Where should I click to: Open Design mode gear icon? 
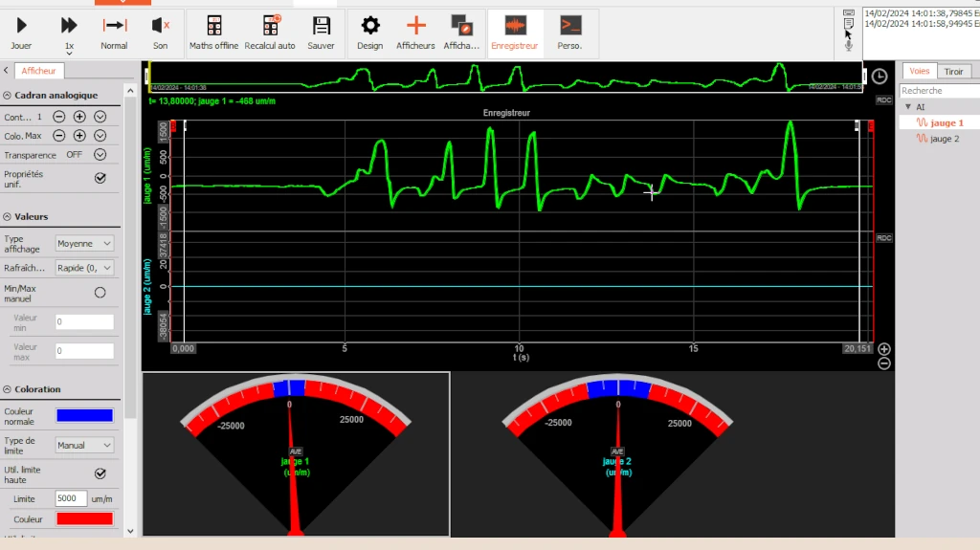click(369, 27)
